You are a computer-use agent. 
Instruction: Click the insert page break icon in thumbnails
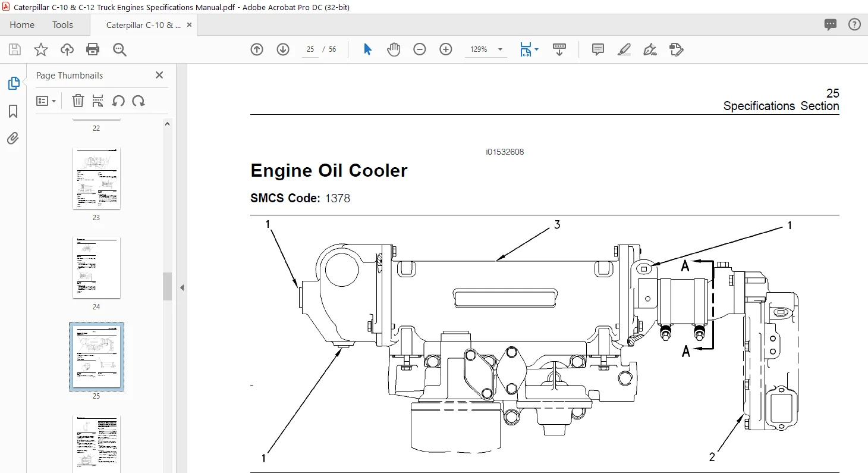tap(98, 101)
